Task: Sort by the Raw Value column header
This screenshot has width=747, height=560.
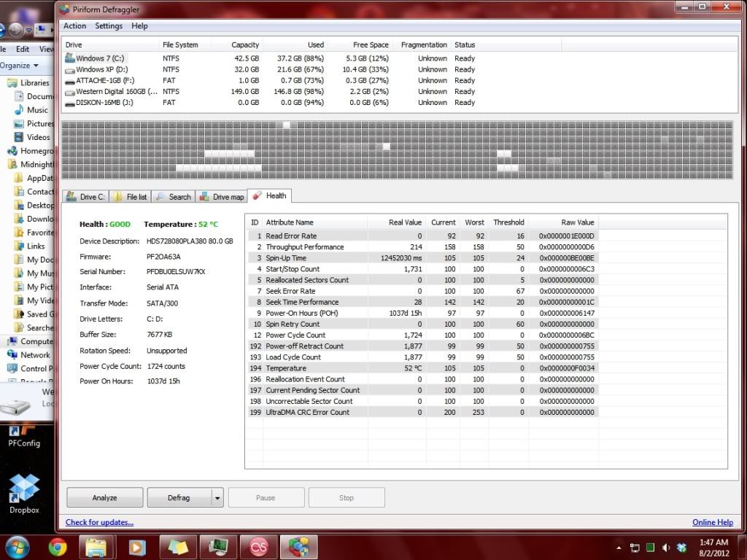Action: (x=563, y=222)
